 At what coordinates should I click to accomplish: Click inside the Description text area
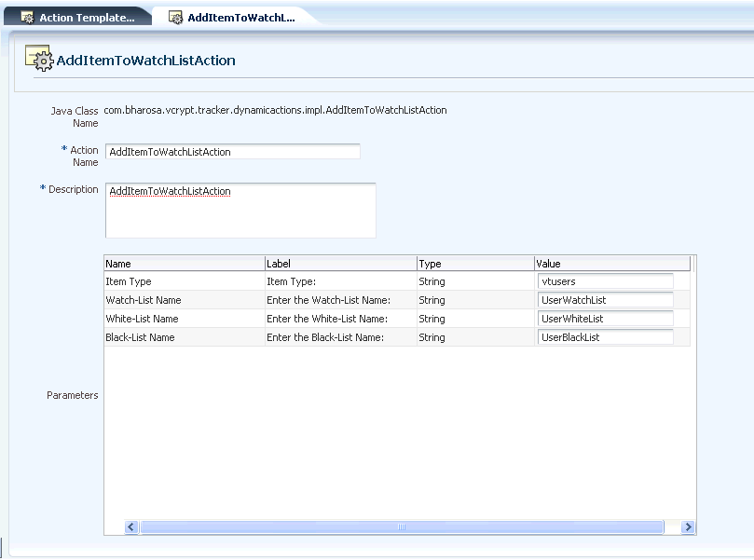[x=238, y=210]
